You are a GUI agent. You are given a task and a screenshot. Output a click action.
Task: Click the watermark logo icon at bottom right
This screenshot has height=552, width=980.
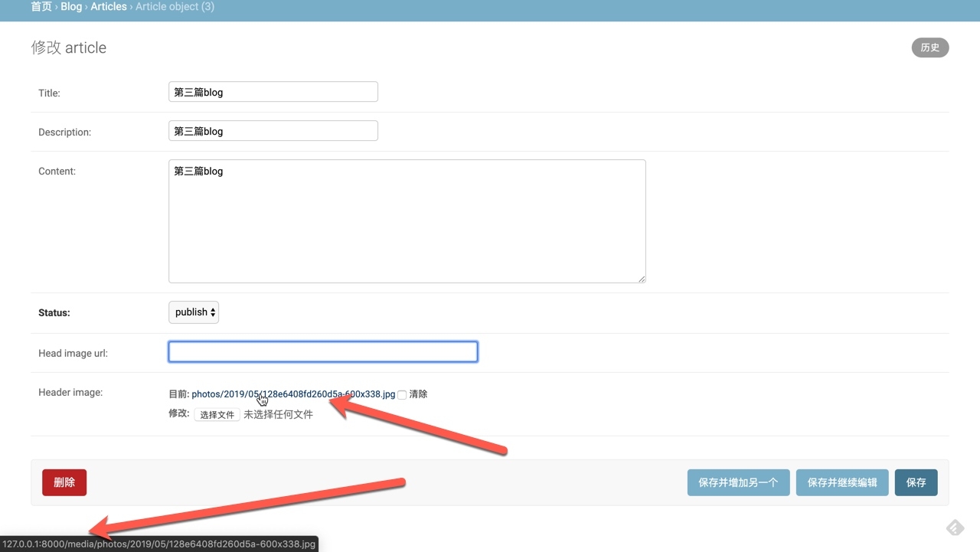(x=955, y=528)
